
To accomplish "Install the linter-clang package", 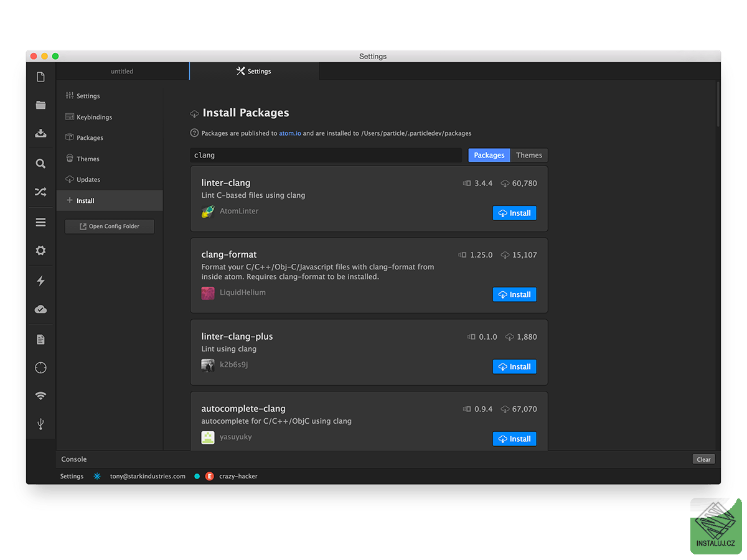I will click(x=514, y=213).
